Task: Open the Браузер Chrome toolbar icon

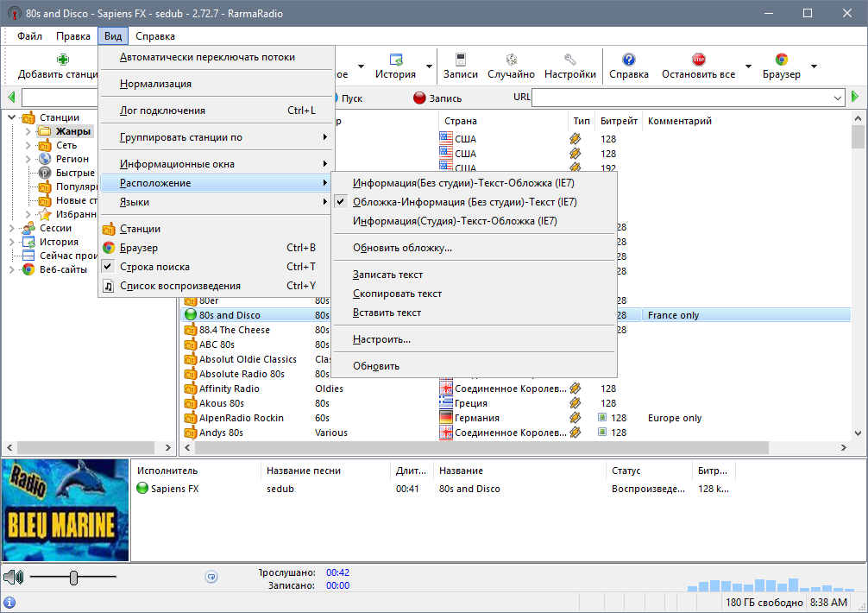Action: click(x=781, y=60)
